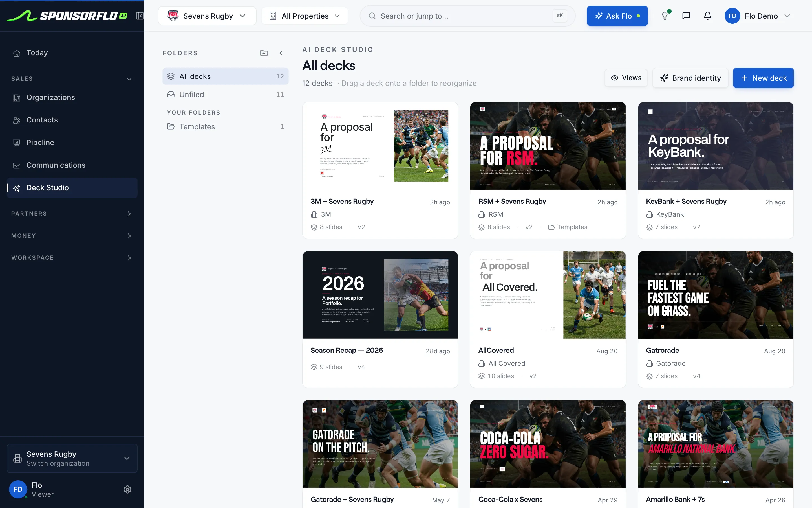Expand the Partners section
The height and width of the screenshot is (508, 812).
point(72,214)
